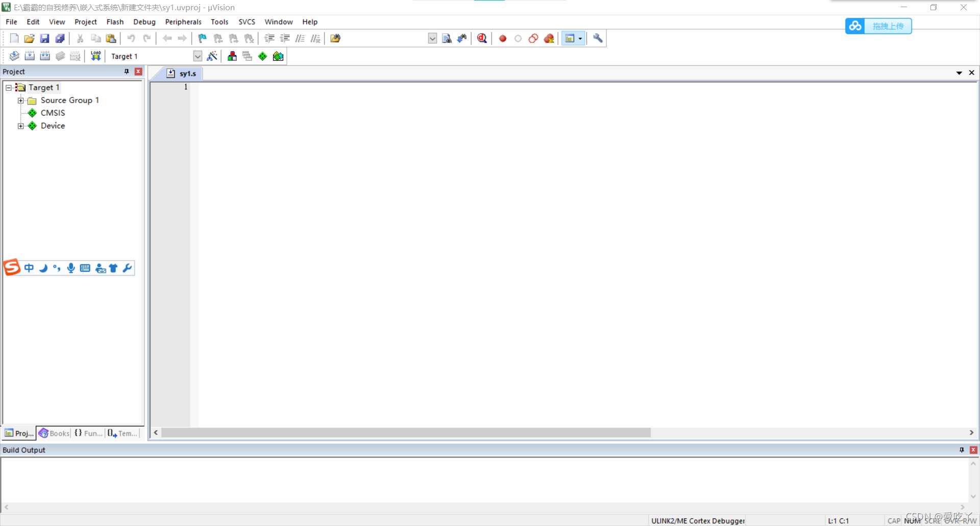
Task: Select the CMSIS component
Action: point(53,113)
